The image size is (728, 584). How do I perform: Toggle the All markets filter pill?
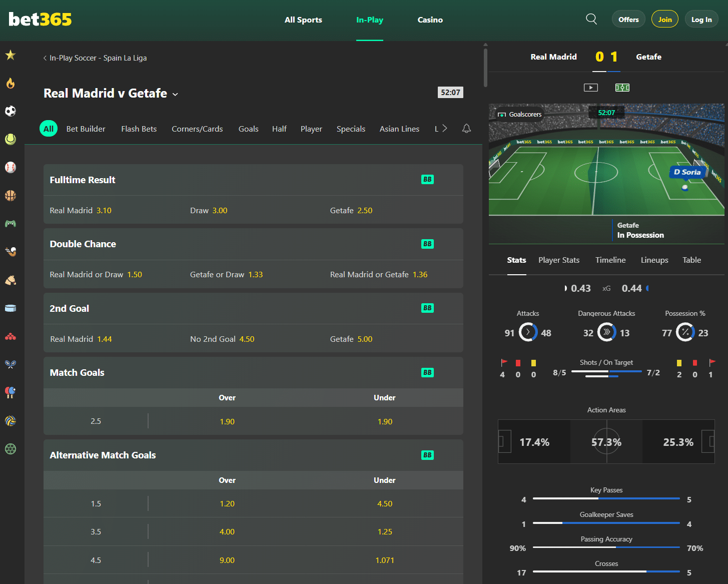(x=49, y=129)
